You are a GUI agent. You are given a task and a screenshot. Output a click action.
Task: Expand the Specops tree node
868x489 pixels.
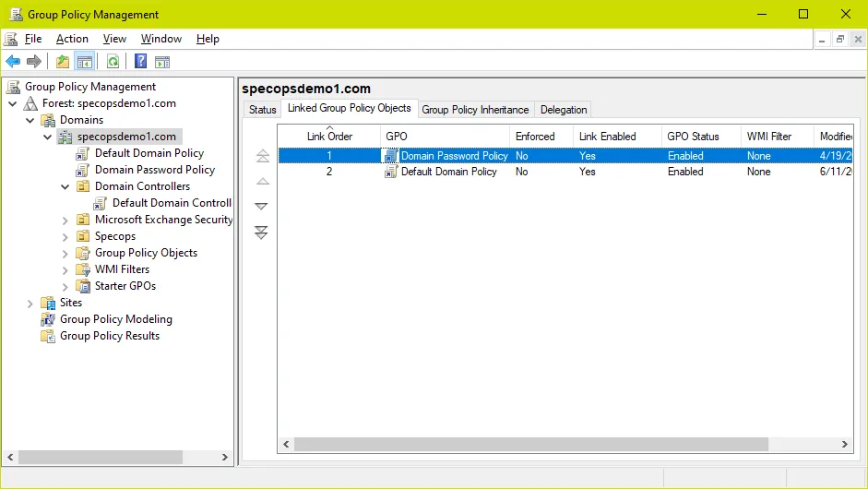[x=65, y=237]
